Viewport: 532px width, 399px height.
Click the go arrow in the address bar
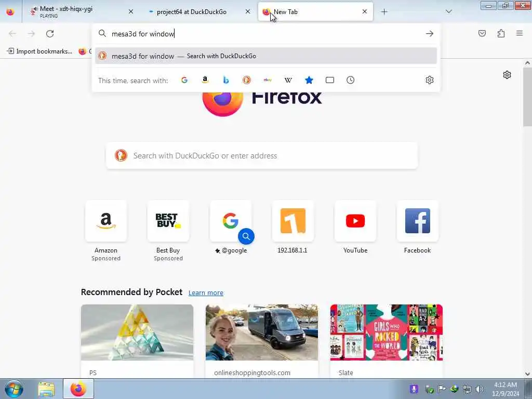[430, 34]
